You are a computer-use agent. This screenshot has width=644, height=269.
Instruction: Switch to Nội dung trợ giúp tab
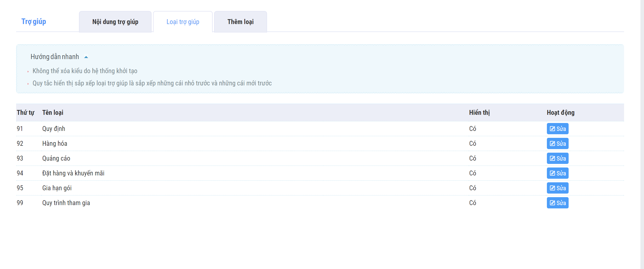tap(115, 22)
